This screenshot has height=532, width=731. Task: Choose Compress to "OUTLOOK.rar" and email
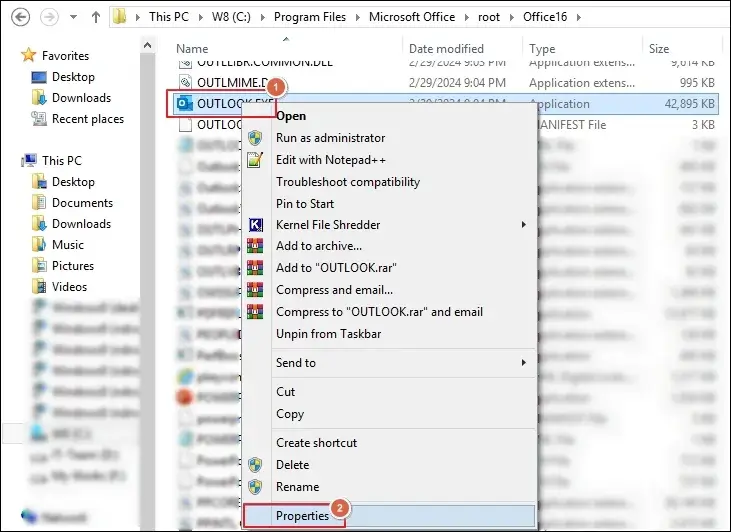click(x=390, y=311)
